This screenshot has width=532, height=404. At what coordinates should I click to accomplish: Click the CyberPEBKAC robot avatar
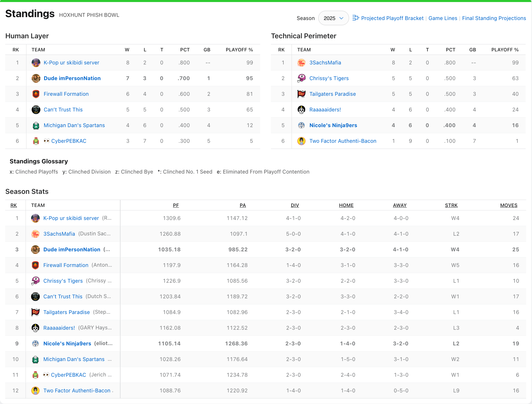coord(36,141)
